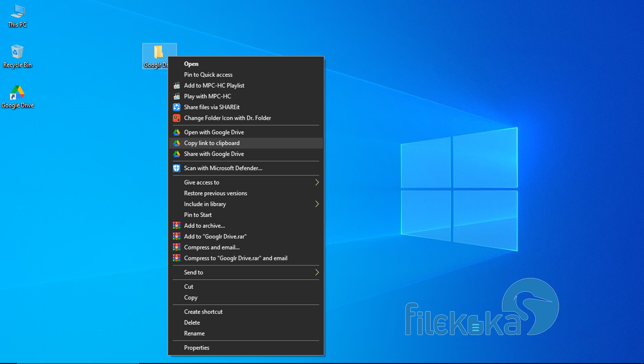
Task: Click the Microsoft Defender shield icon
Action: click(x=177, y=168)
